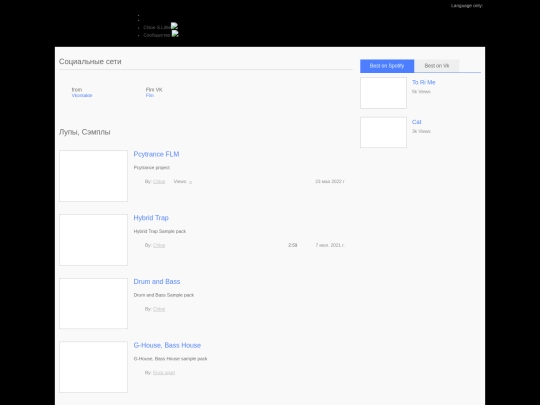The image size is (540, 405).
Task: Open author link Chloe under Hybrid Trap
Action: pyautogui.click(x=159, y=245)
